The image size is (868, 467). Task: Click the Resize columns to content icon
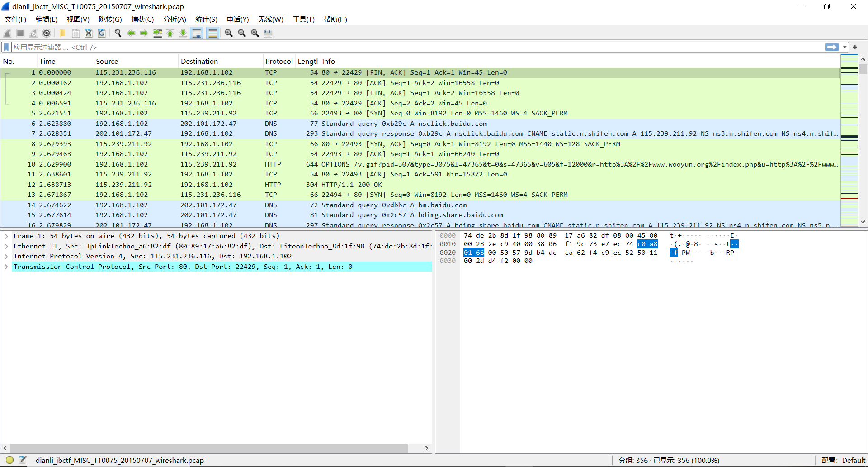268,33
